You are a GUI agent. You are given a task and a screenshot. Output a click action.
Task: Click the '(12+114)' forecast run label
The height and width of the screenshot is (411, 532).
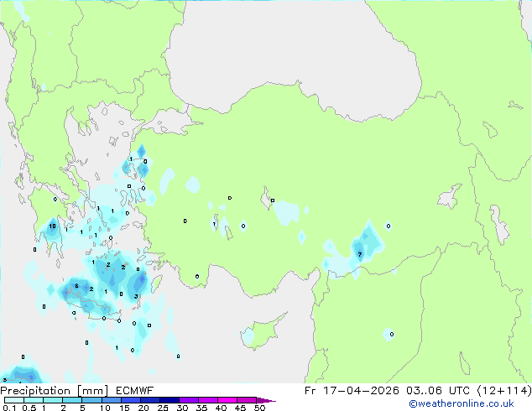point(504,391)
